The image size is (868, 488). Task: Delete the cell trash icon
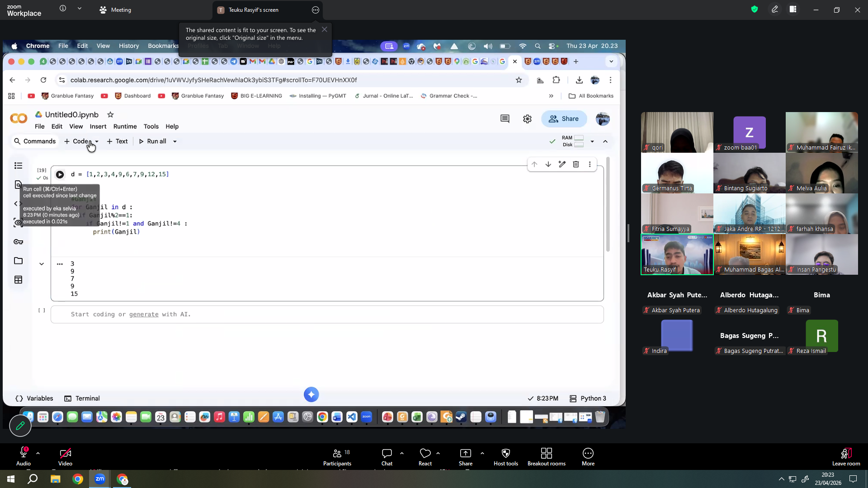pyautogui.click(x=576, y=164)
